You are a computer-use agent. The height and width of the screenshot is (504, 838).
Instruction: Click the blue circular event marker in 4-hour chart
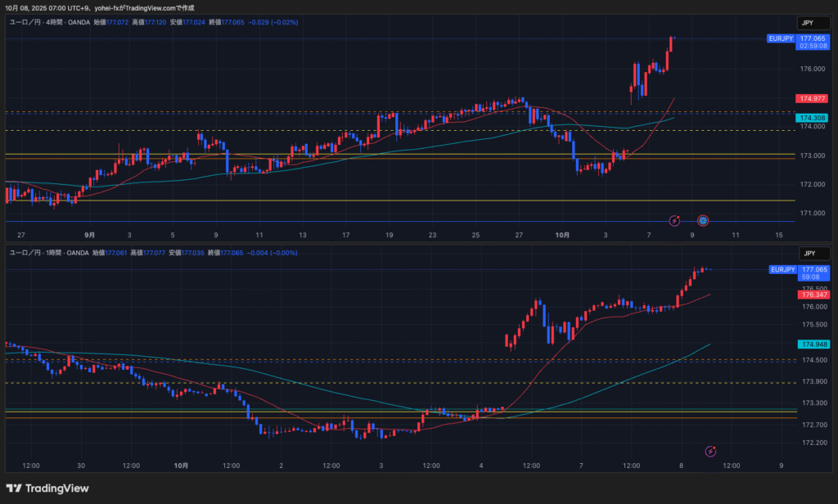[x=702, y=220]
